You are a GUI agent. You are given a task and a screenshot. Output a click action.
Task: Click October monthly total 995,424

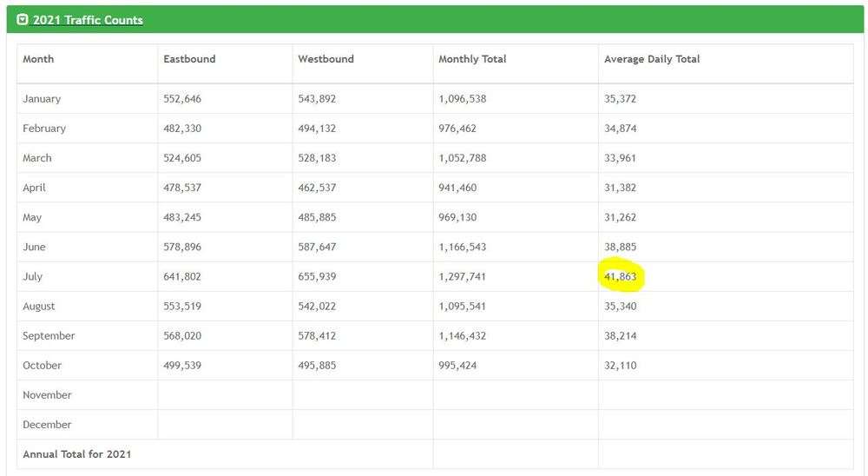click(457, 365)
